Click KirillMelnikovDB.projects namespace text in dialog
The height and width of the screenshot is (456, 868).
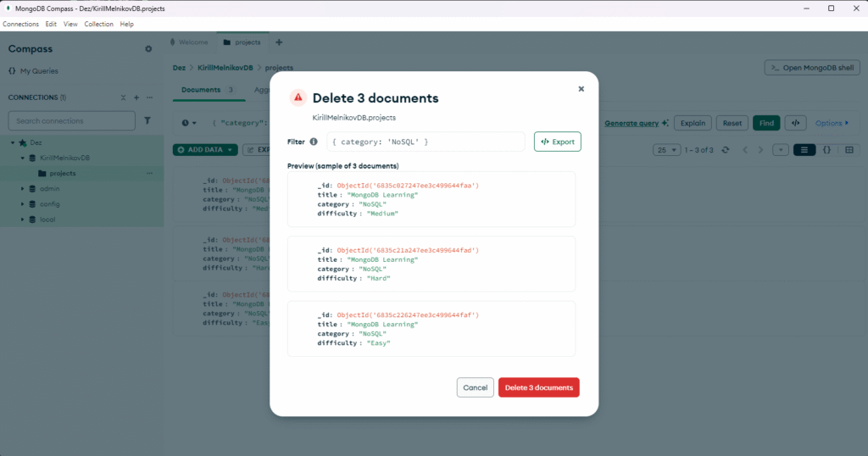(353, 117)
